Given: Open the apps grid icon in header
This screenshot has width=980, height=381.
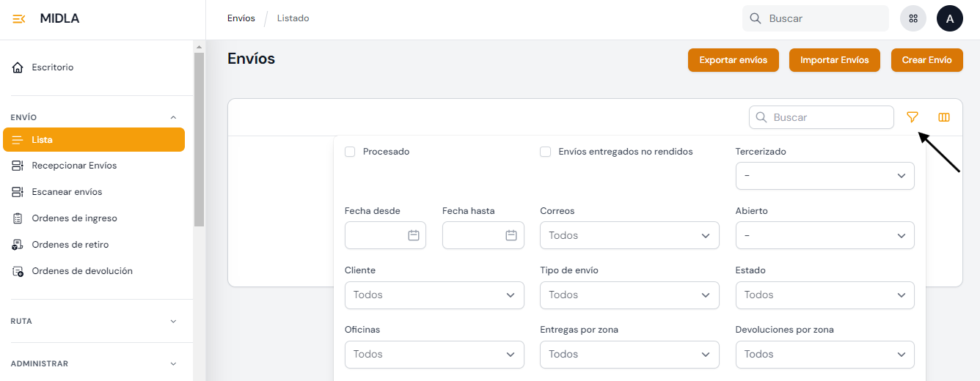Looking at the screenshot, I should point(913,19).
